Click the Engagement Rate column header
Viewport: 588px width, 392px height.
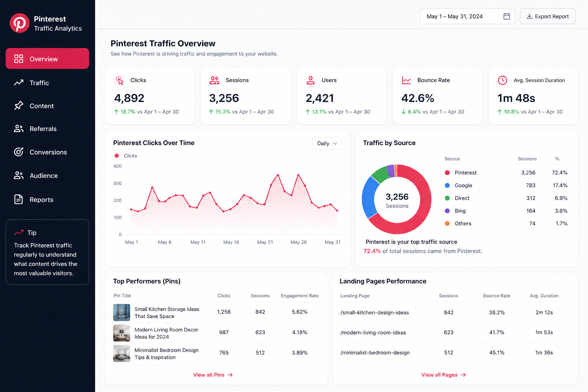click(300, 296)
